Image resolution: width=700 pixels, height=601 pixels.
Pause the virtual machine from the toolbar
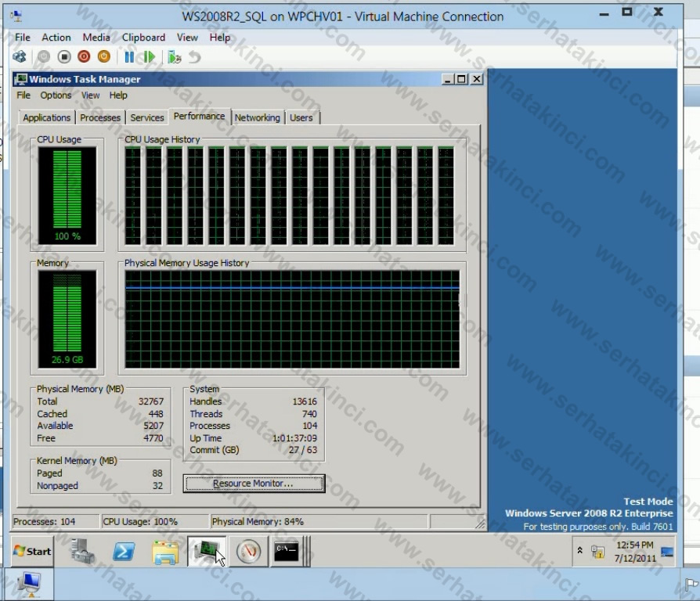coord(129,56)
